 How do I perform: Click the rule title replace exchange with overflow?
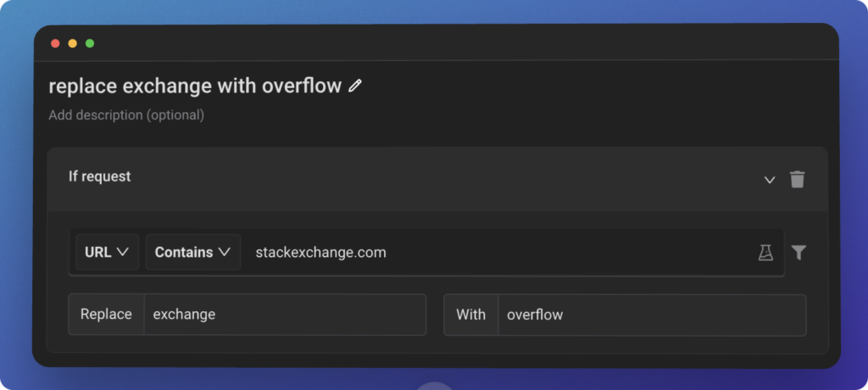click(x=195, y=86)
